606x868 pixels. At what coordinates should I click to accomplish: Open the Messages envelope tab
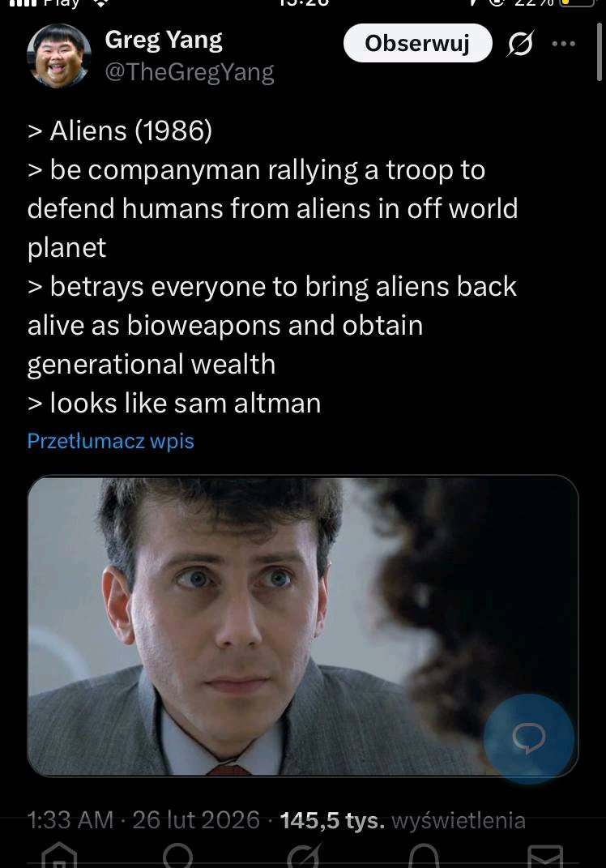pos(545,857)
